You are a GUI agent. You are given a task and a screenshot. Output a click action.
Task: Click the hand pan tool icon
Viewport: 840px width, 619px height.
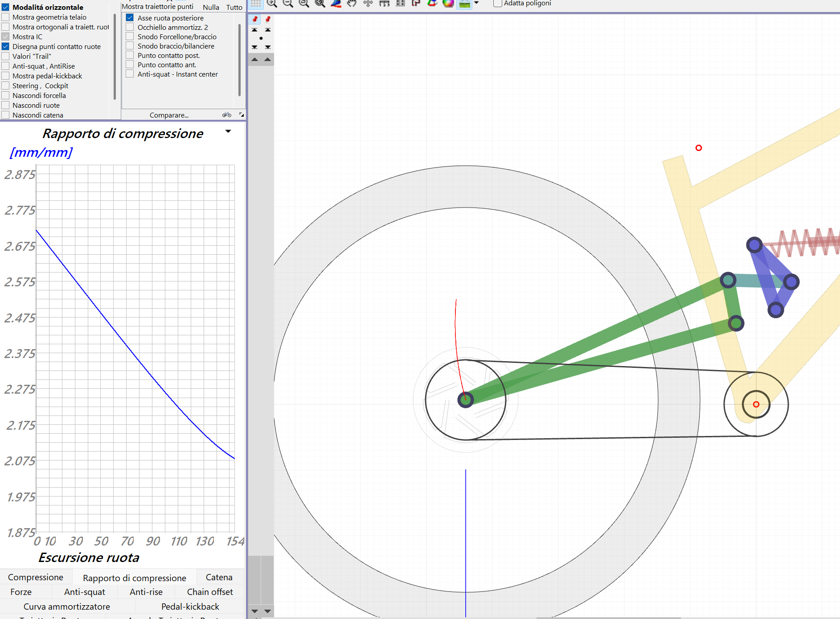(352, 4)
